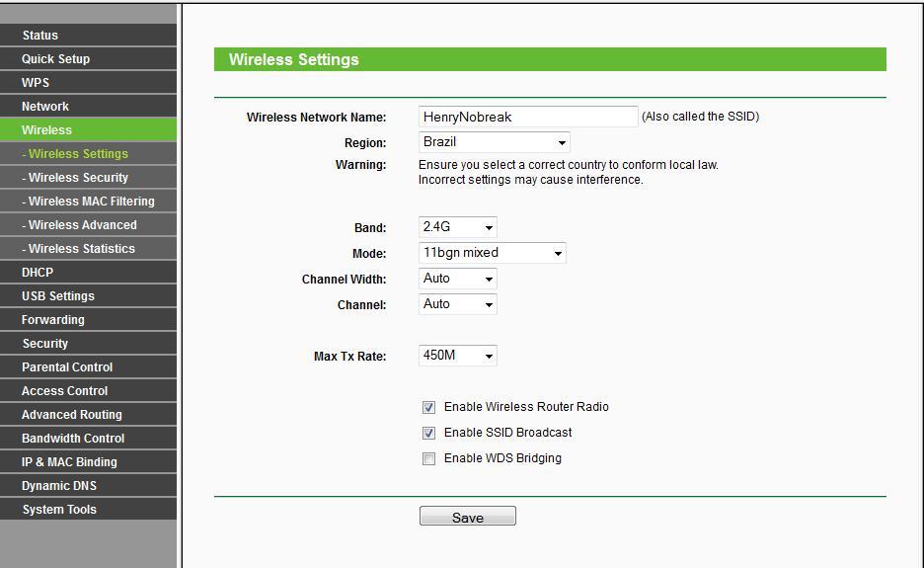
Task: Open USB Settings
Action: 89,295
